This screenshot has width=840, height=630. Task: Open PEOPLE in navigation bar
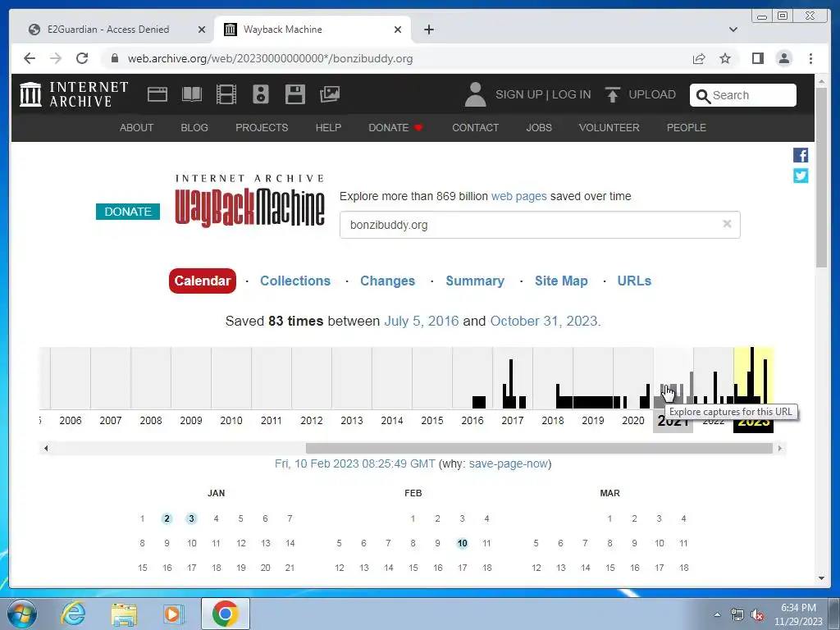pos(687,127)
